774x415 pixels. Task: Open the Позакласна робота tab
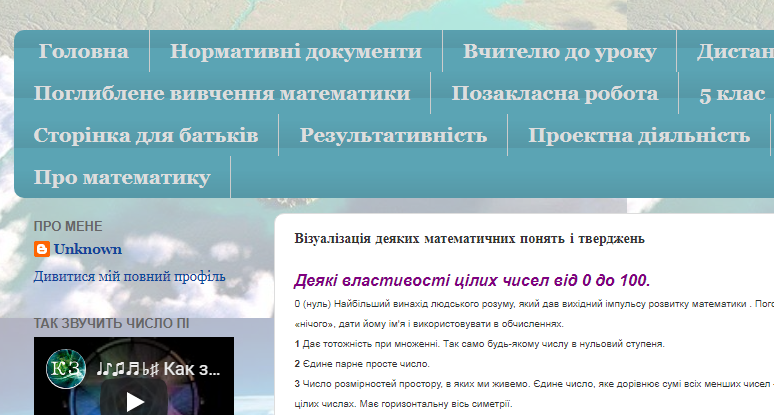point(554,93)
